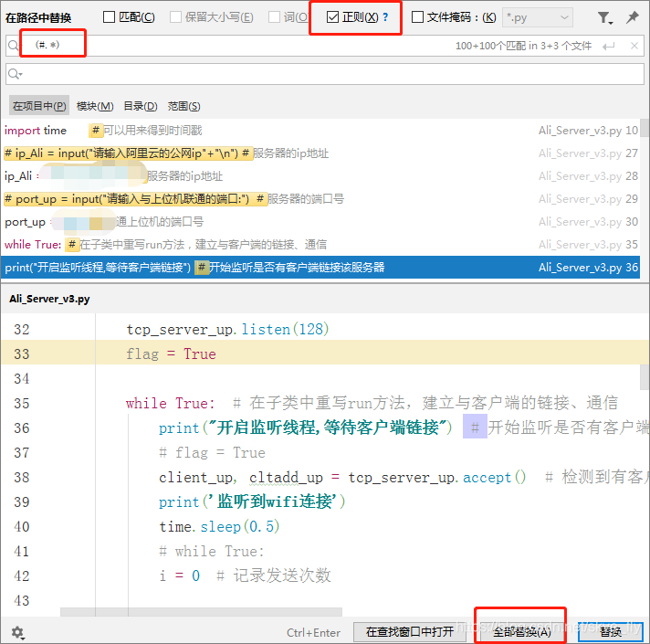
Task: Switch to the 目录(D) scope tab
Action: (x=141, y=106)
